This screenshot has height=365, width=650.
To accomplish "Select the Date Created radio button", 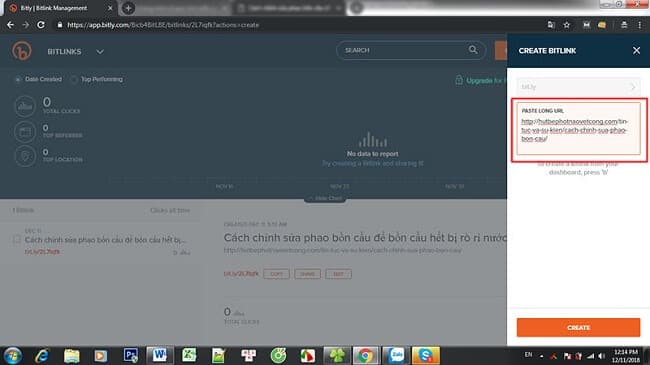I will [x=18, y=79].
